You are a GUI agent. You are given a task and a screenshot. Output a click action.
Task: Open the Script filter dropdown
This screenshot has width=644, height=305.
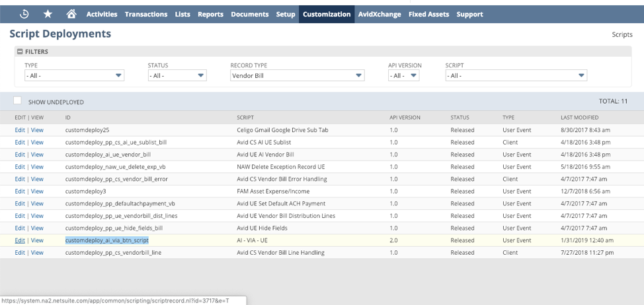point(516,75)
